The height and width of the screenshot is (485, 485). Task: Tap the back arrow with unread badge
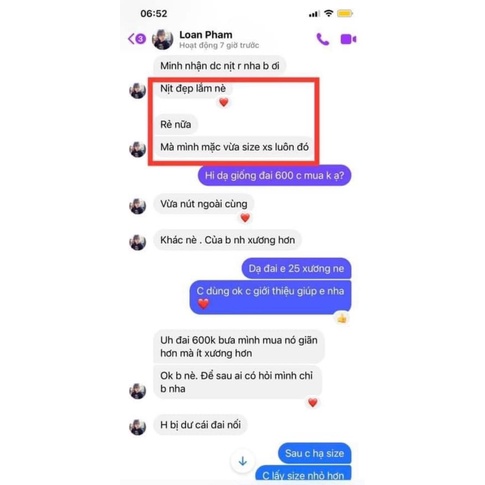point(137,39)
